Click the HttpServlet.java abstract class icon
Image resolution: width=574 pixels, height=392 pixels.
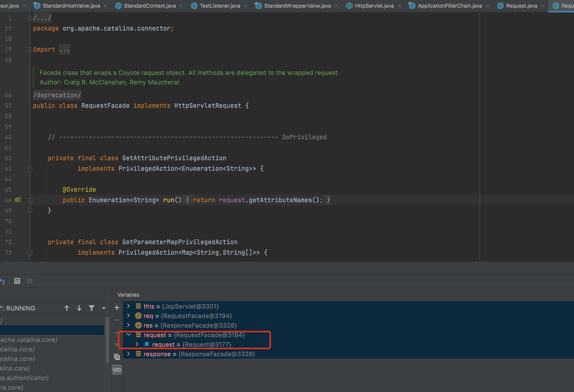pyautogui.click(x=349, y=6)
